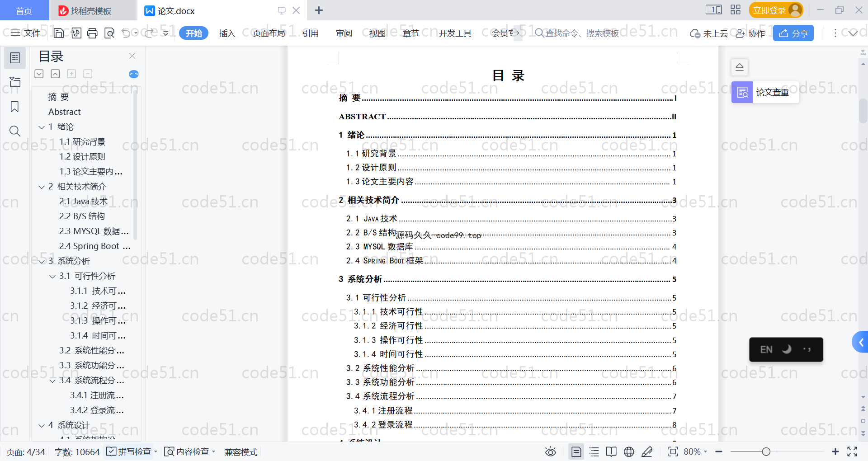The width and height of the screenshot is (868, 461).
Task: Collapse the '3.4 系统流程分...' outline node
Action: tap(52, 381)
